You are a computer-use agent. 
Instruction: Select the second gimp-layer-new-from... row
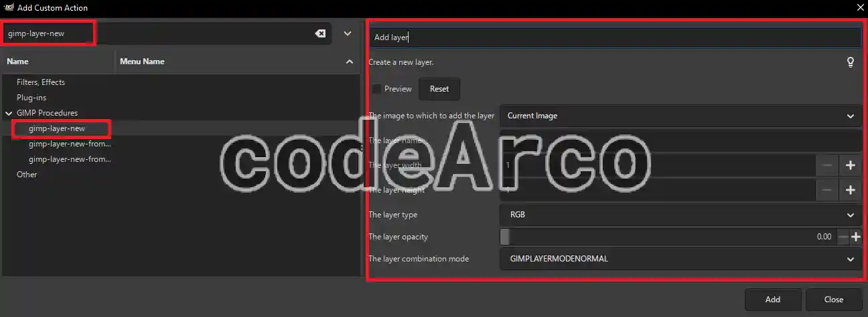click(181, 159)
